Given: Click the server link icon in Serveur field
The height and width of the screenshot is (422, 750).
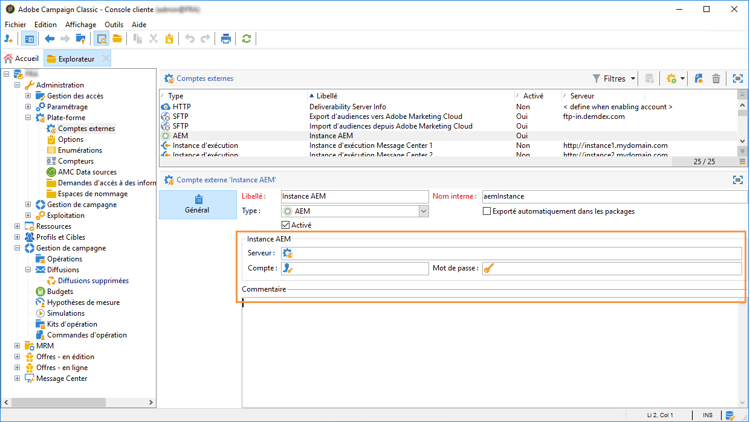Looking at the screenshot, I should click(287, 254).
